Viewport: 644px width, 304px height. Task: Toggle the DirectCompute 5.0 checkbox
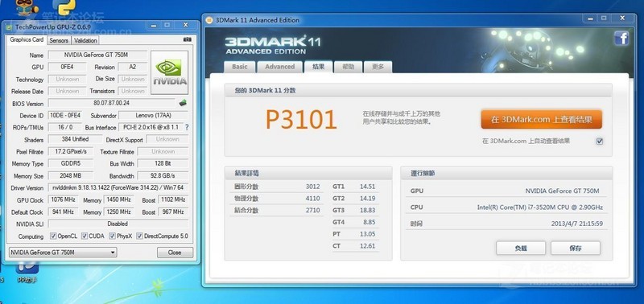pyautogui.click(x=139, y=236)
